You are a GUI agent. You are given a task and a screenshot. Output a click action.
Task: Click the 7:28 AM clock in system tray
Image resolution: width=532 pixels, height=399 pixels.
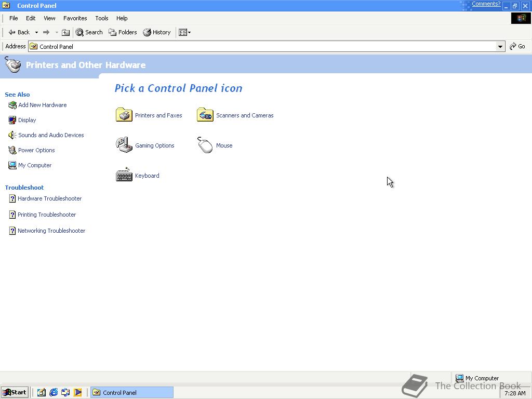point(515,393)
